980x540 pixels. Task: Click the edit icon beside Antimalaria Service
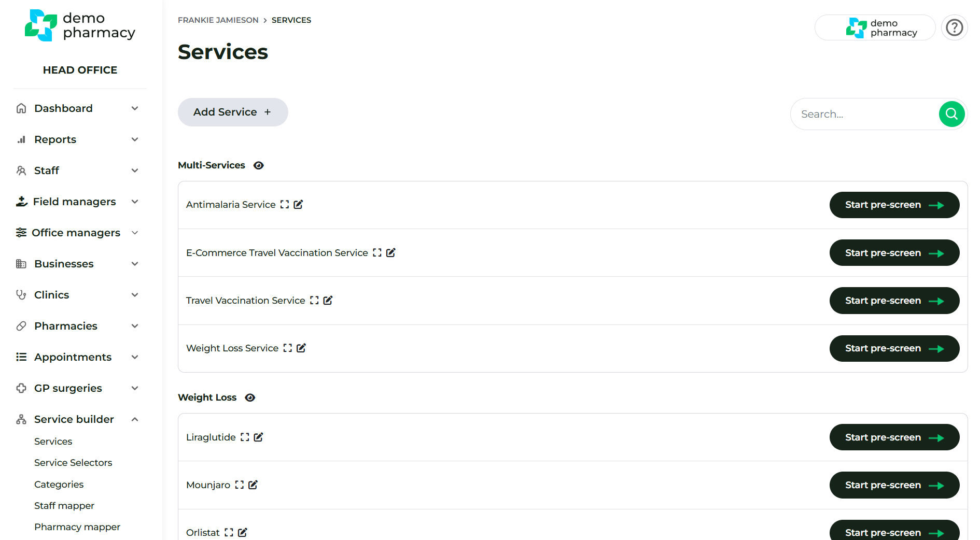[298, 205]
